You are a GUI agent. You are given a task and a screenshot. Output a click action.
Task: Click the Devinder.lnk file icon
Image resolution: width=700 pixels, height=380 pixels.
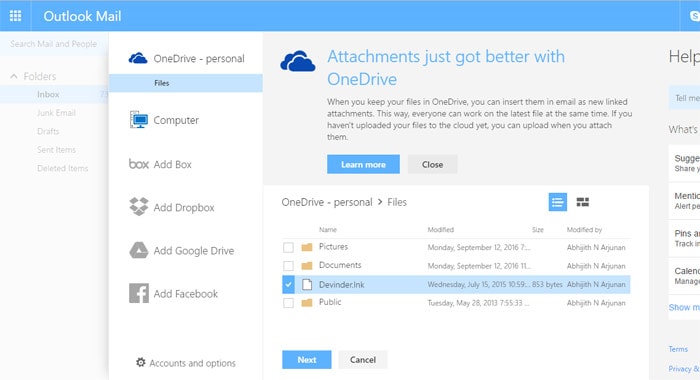pos(307,284)
